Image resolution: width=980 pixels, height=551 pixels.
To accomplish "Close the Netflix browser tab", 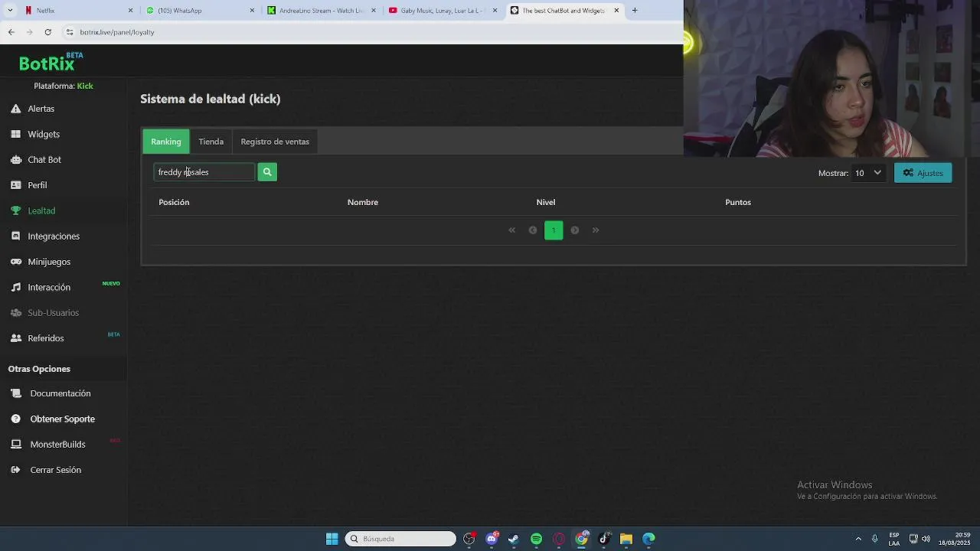I will tap(130, 11).
